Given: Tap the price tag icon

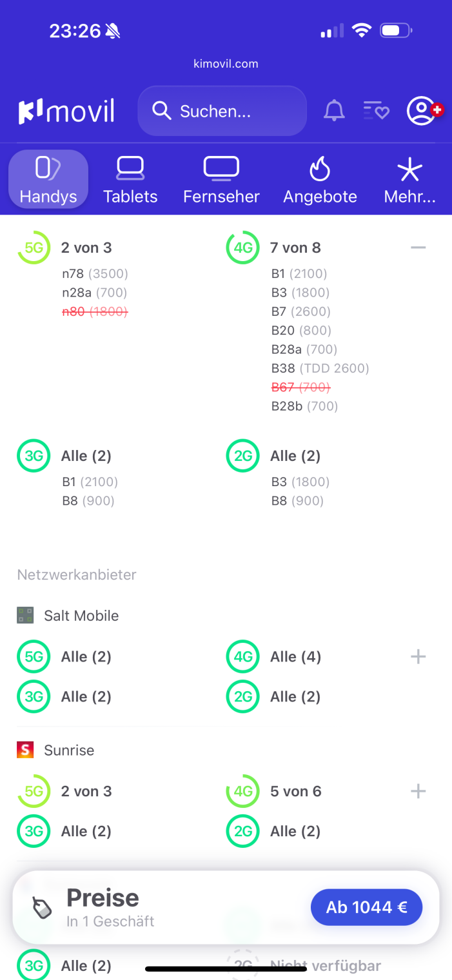Looking at the screenshot, I should [x=43, y=908].
